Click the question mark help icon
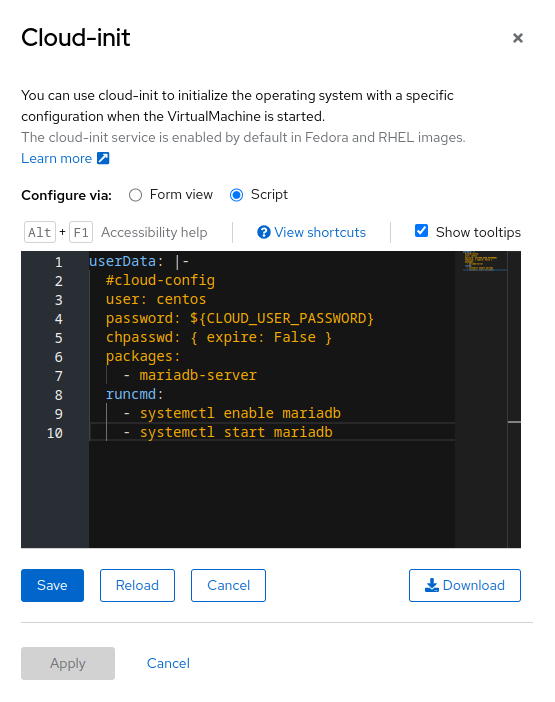The height and width of the screenshot is (702, 555). [264, 232]
